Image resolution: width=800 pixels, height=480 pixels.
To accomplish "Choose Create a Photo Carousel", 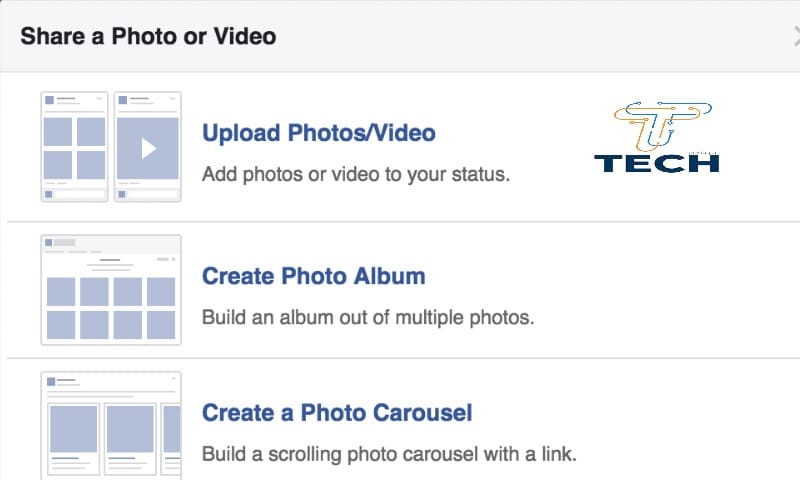I will point(336,412).
